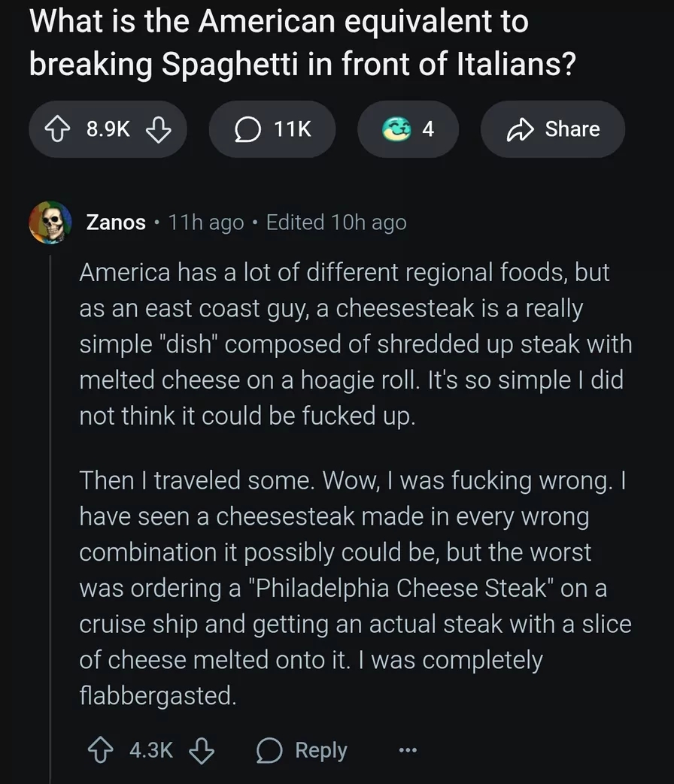674x784 pixels.
Task: Collapse Zanos's comment using the thread line
Action: click(x=50, y=519)
